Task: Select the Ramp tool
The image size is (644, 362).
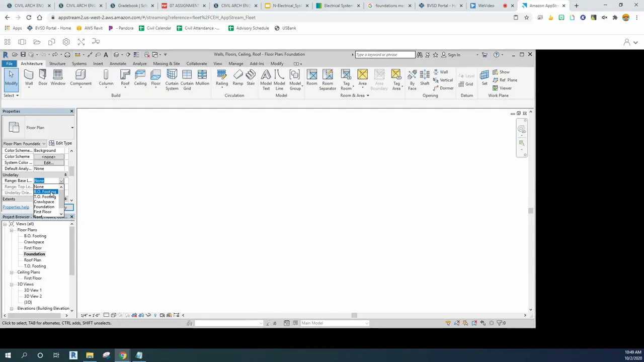Action: (x=237, y=78)
